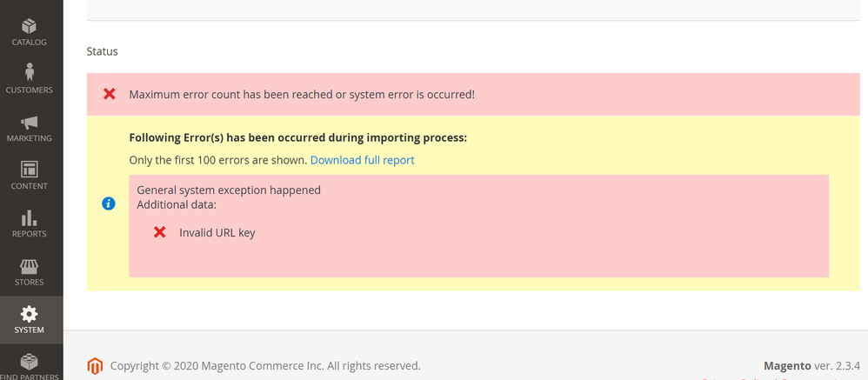Go to the Reports bar chart icon
The height and width of the screenshot is (380, 868).
[x=29, y=217]
